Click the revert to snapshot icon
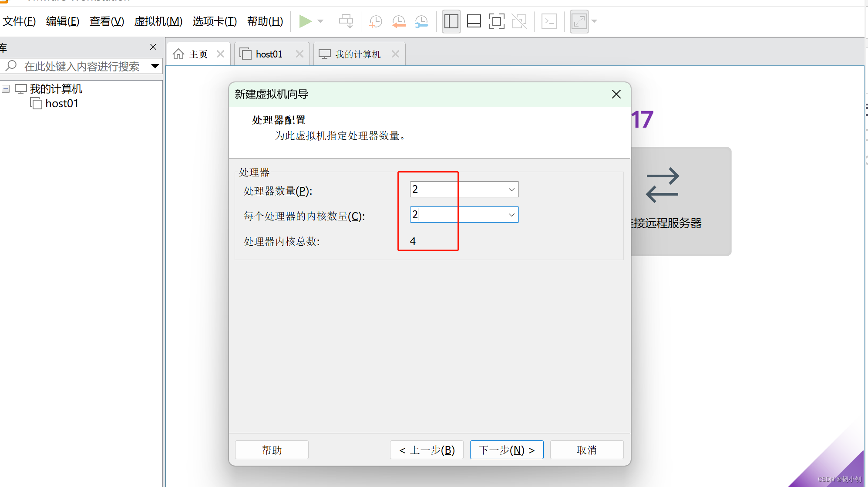Viewport: 868px width, 487px height. [398, 21]
